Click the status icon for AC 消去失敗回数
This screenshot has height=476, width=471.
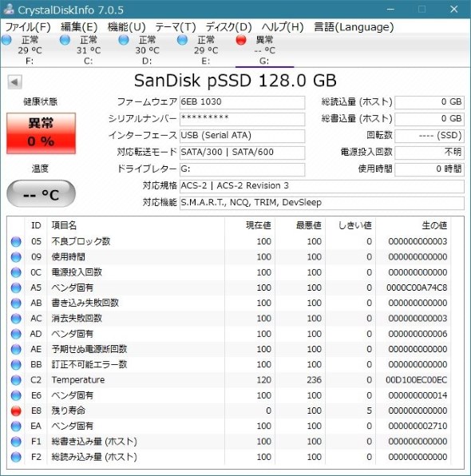point(16,319)
